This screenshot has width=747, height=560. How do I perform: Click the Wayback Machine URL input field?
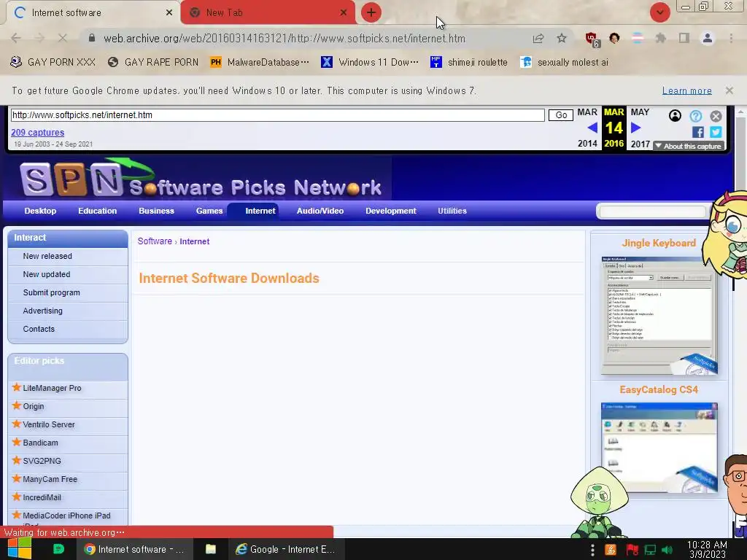(277, 115)
